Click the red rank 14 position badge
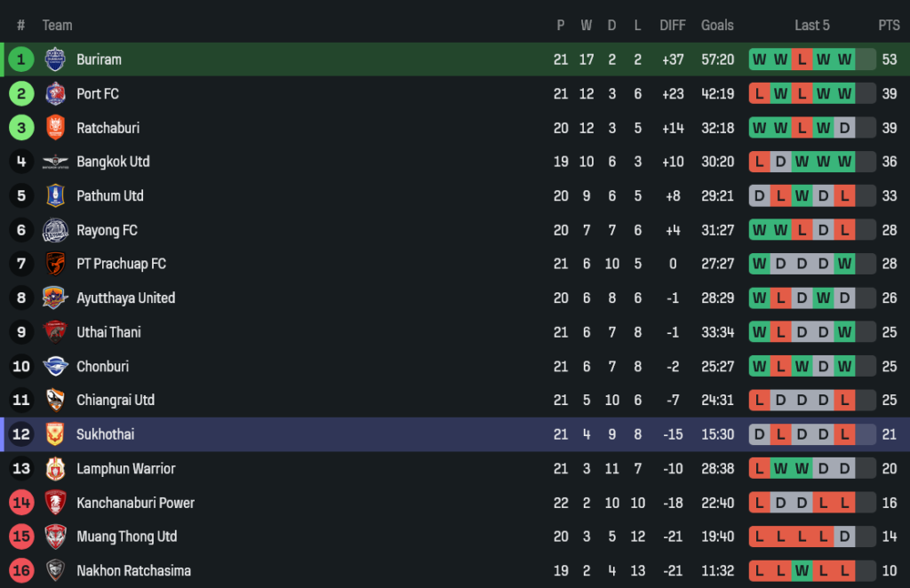 (x=21, y=503)
